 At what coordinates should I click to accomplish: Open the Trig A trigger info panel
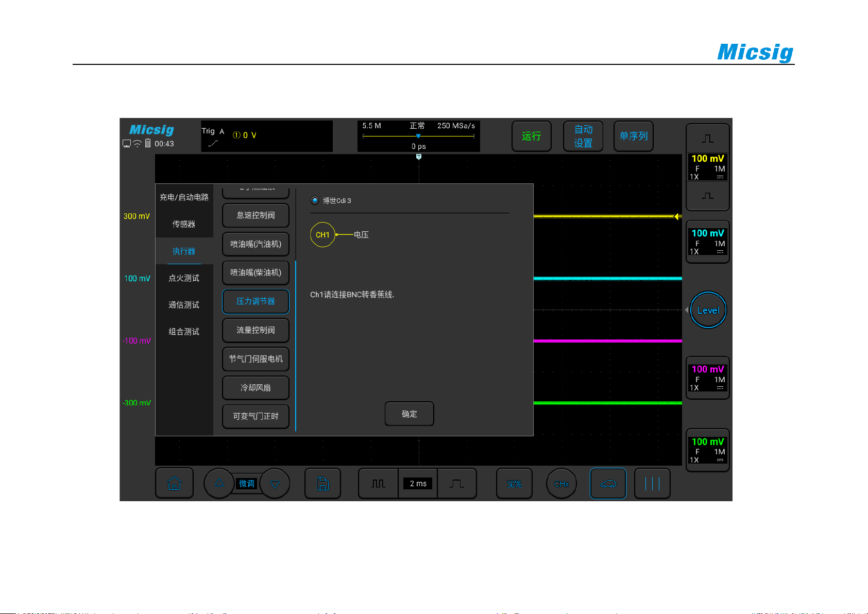(x=266, y=136)
